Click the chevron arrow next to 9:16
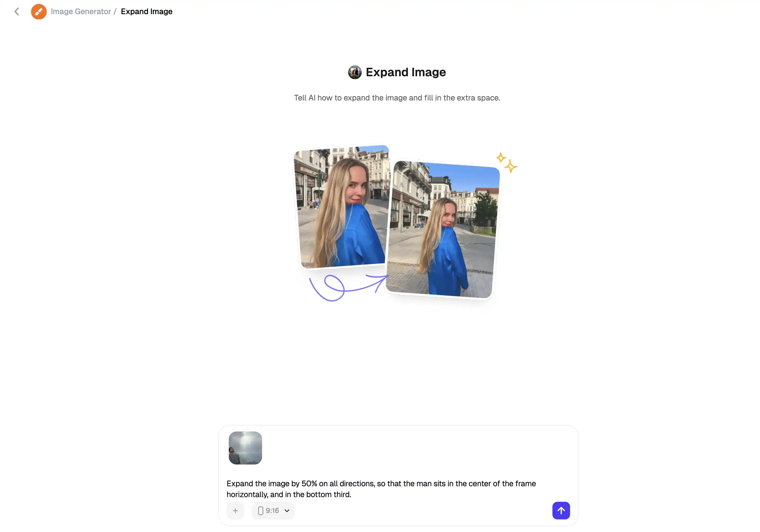 coord(287,510)
